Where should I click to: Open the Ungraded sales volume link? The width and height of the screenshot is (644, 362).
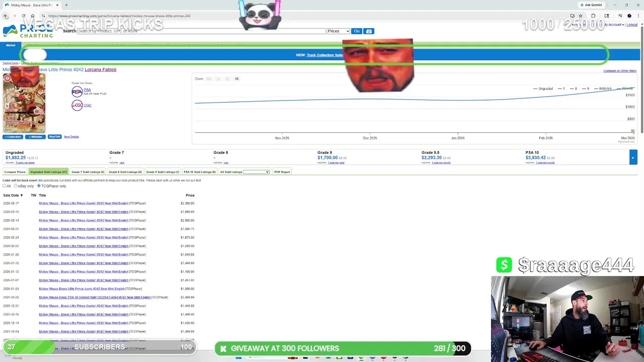pyautogui.click(x=25, y=163)
